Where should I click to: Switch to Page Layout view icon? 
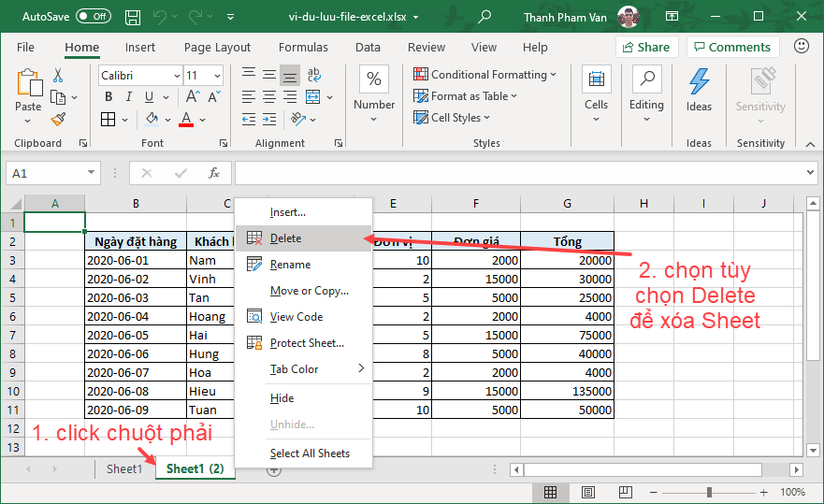pyautogui.click(x=588, y=493)
